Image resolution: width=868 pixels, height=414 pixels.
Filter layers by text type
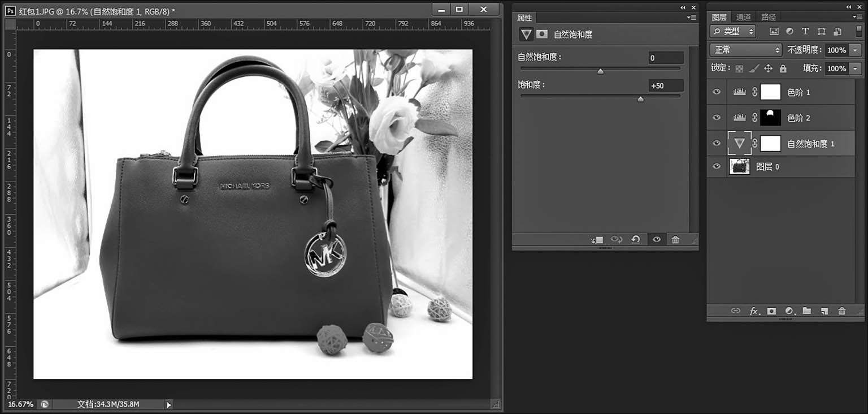click(x=805, y=31)
